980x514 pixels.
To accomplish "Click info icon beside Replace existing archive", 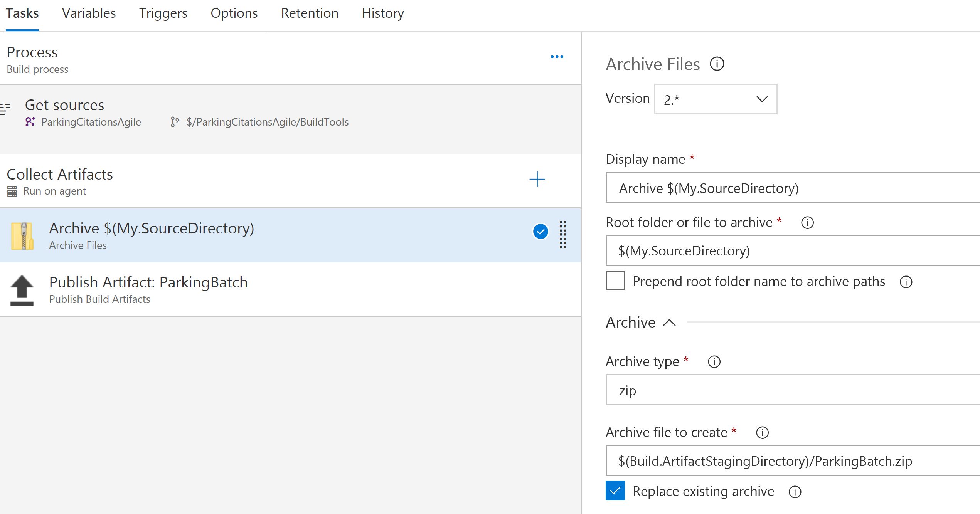I will [795, 492].
